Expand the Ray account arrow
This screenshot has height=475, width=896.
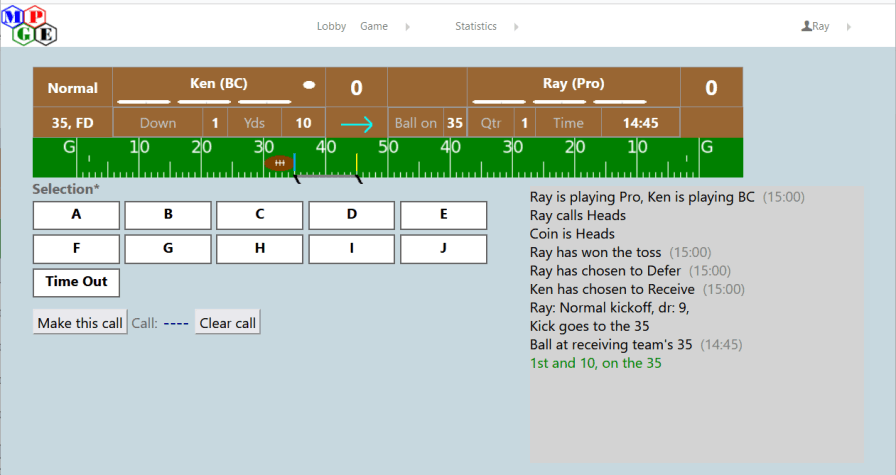[849, 27]
